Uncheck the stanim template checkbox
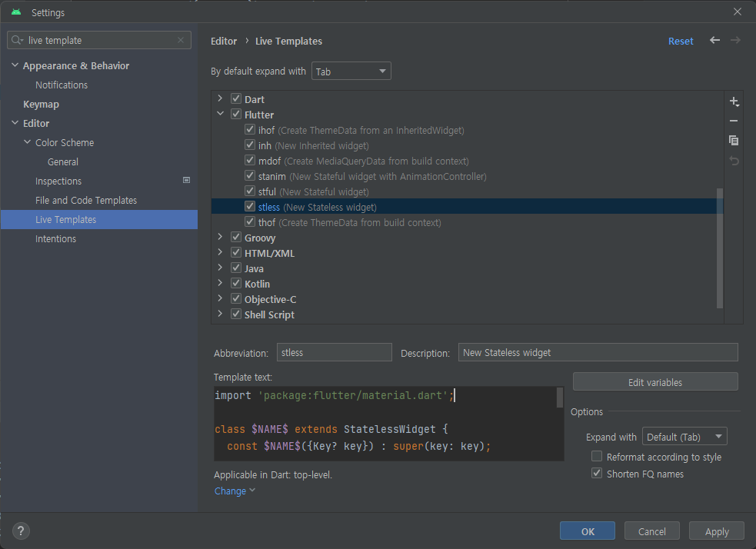The height and width of the screenshot is (549, 756). (250, 176)
